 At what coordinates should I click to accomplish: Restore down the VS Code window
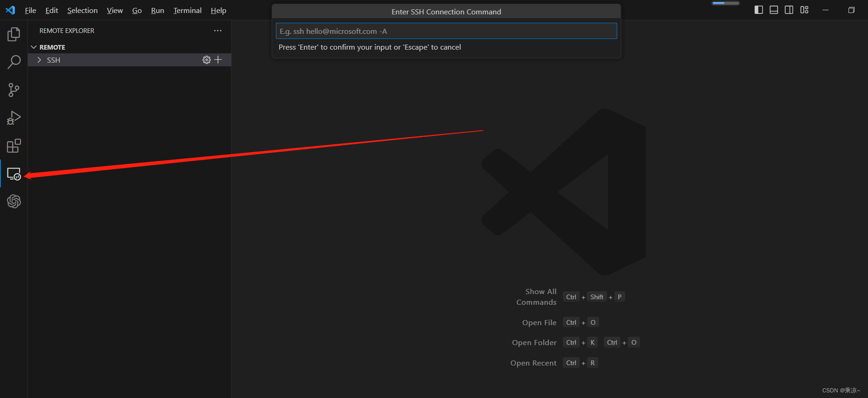coord(851,10)
